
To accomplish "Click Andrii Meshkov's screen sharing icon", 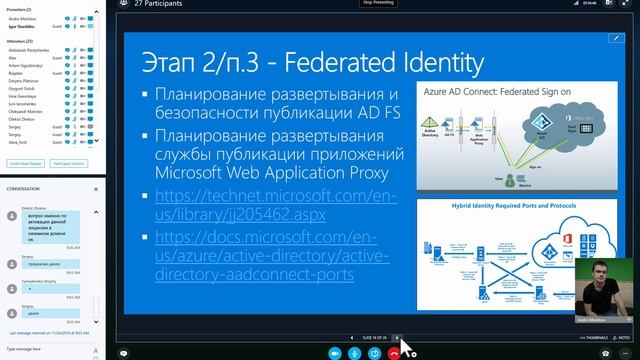I will point(91,19).
